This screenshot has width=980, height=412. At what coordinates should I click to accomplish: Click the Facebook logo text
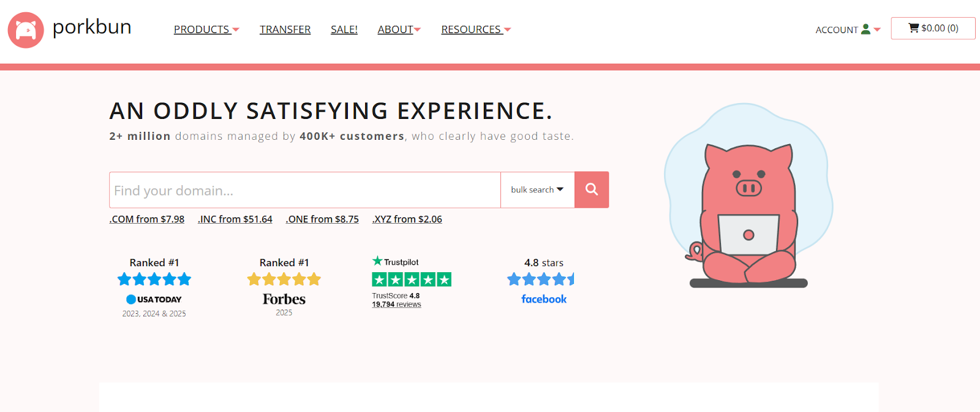pyautogui.click(x=544, y=299)
